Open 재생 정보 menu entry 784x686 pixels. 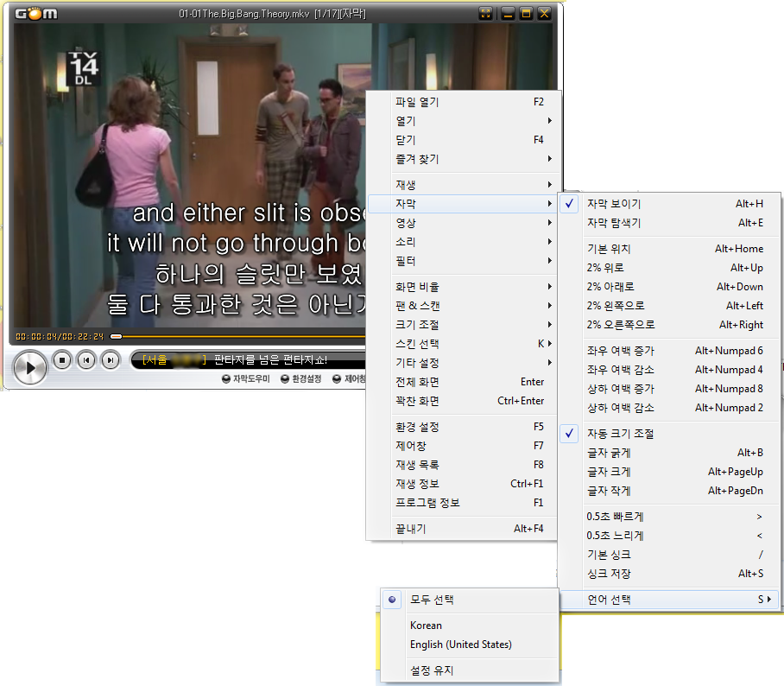click(463, 484)
